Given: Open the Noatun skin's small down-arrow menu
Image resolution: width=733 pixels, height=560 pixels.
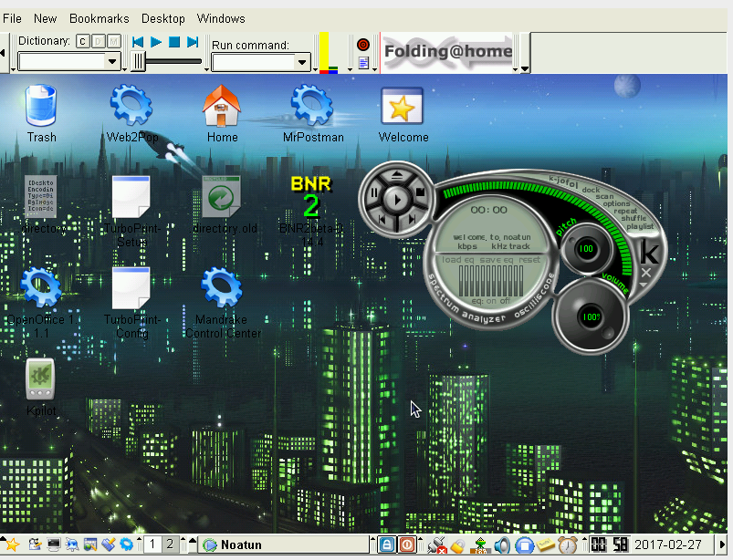Looking at the screenshot, I should 644,285.
